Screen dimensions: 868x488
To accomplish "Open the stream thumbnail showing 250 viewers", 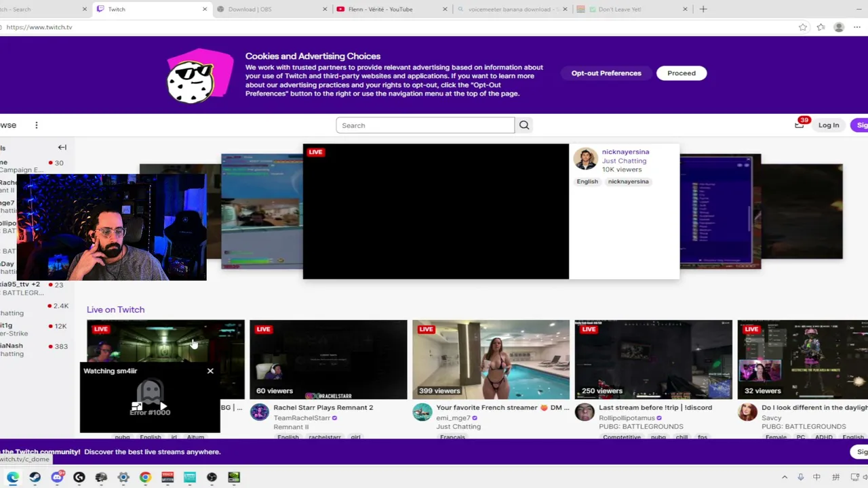I will (653, 359).
